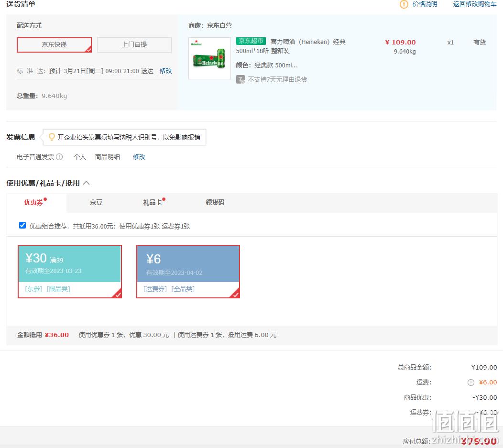Switch to the 京豆 tab
Image resolution: width=503 pixels, height=448 pixels.
pos(96,202)
